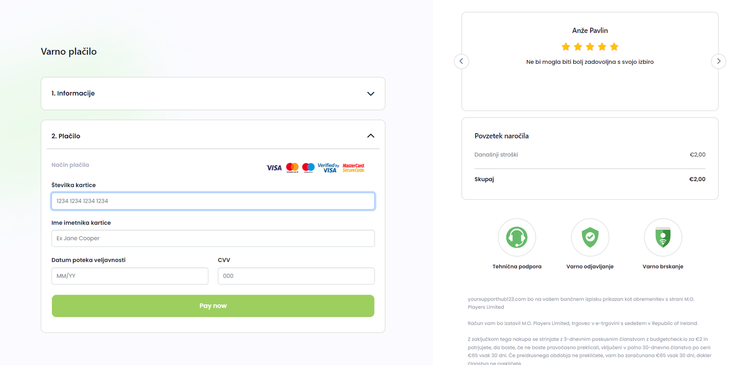Click the Varno brskanje shield icon
This screenshot has width=736, height=365.
coord(663,237)
